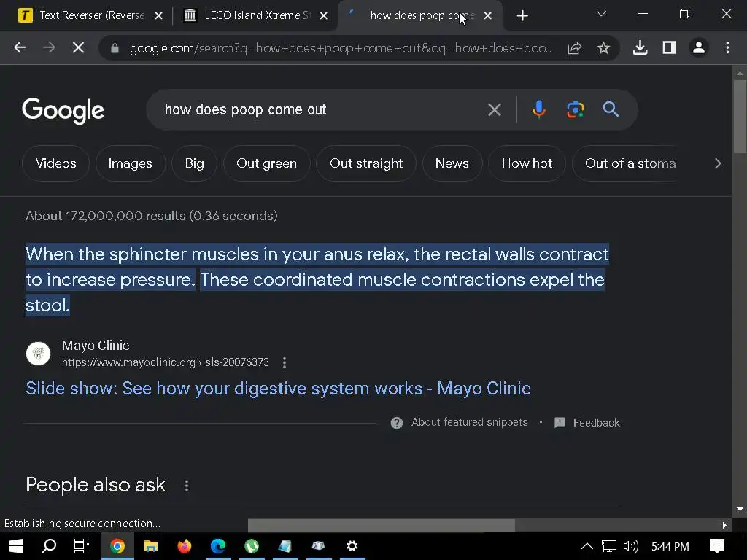
Task: Open uTorrent from taskbar
Action: [252, 546]
